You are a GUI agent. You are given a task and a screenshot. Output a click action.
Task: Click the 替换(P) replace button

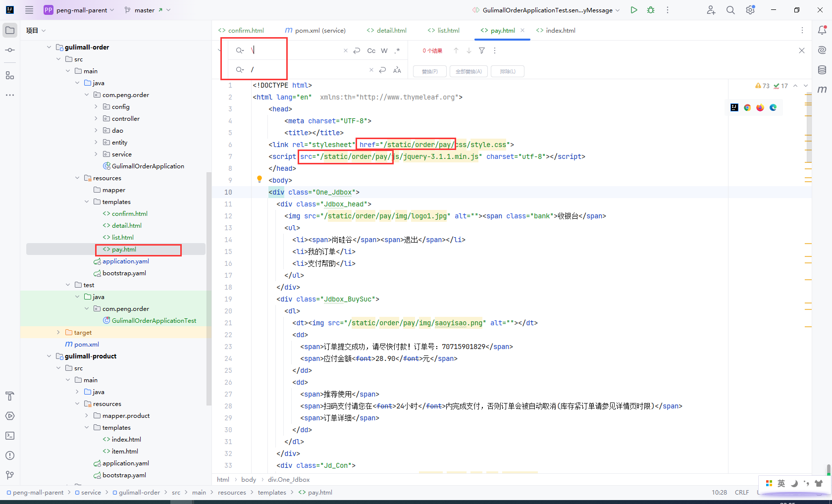(429, 71)
